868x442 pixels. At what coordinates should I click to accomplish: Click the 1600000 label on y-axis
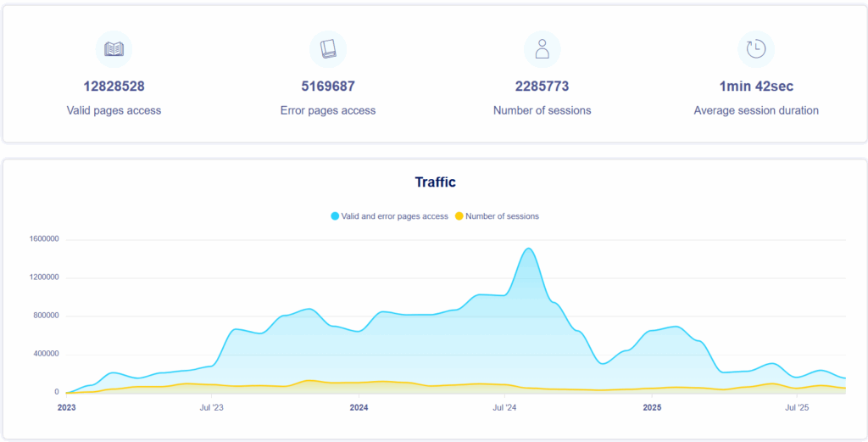(x=42, y=239)
